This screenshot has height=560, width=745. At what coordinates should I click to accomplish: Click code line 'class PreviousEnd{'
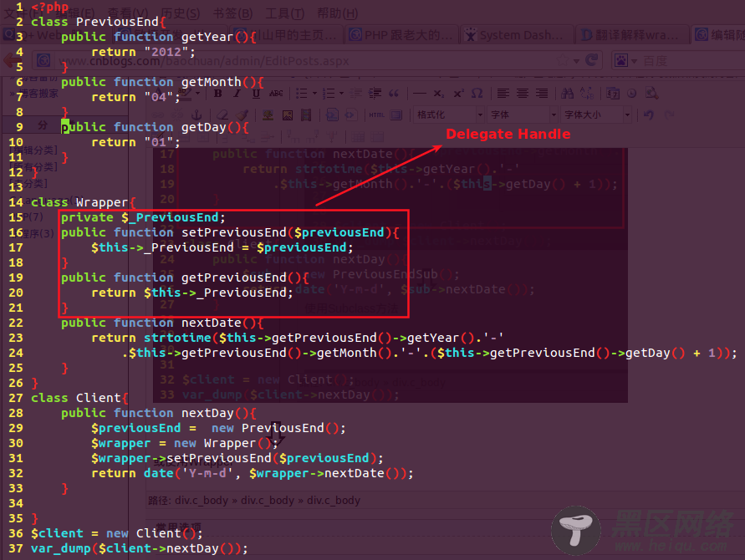point(99,22)
